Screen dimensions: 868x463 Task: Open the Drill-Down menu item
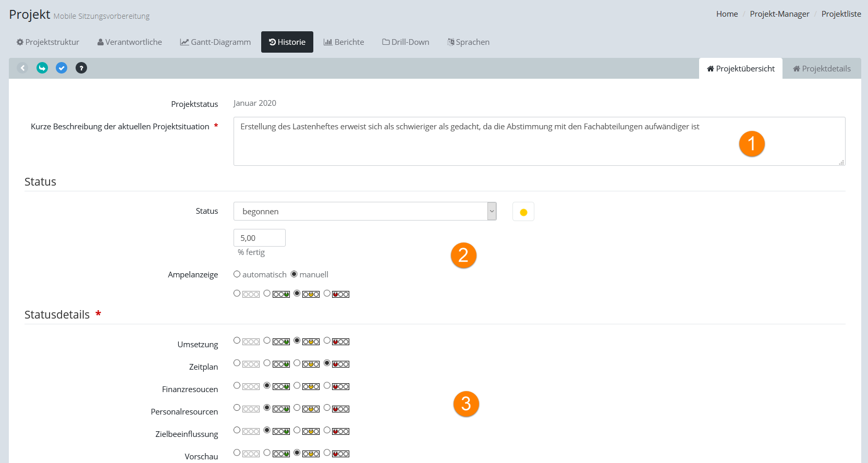click(406, 42)
